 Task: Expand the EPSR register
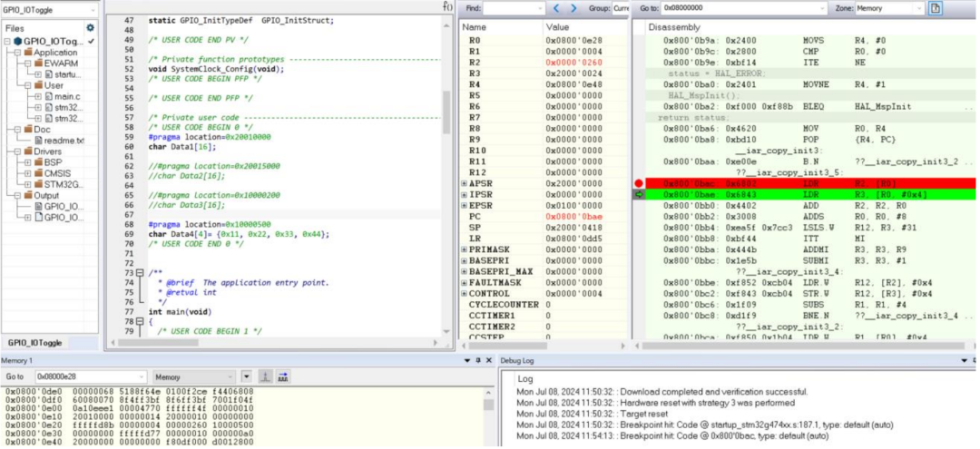[x=464, y=206]
